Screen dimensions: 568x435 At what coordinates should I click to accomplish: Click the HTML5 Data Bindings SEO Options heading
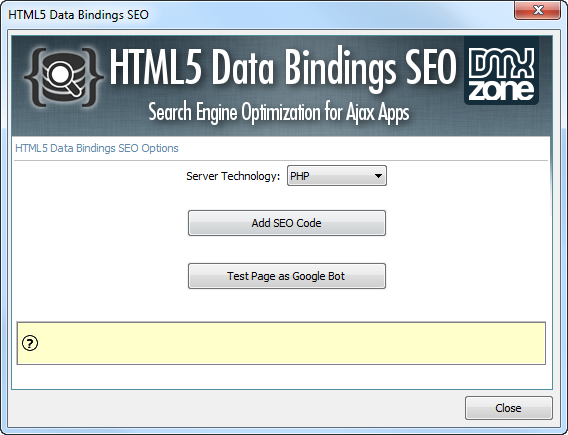click(x=97, y=148)
